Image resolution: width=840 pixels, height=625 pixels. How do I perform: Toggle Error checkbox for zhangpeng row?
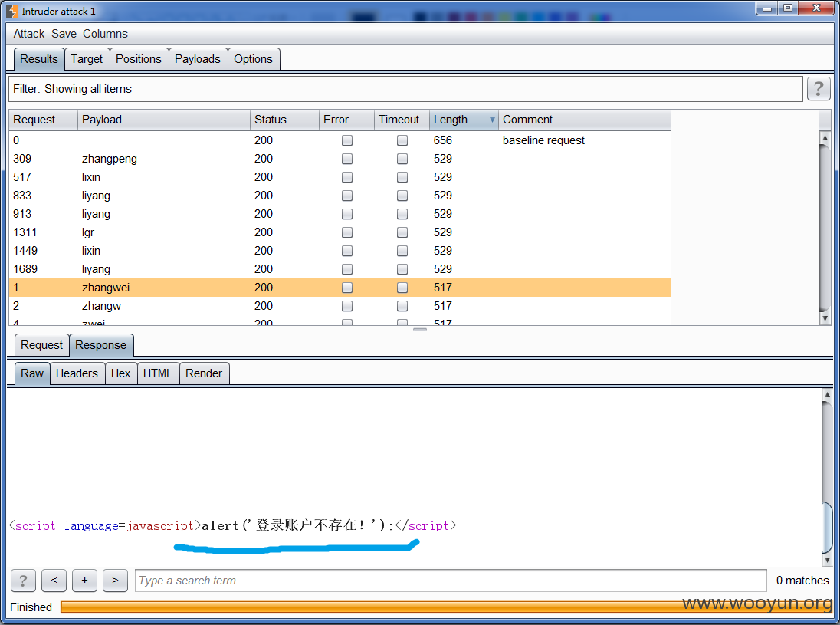click(x=347, y=159)
